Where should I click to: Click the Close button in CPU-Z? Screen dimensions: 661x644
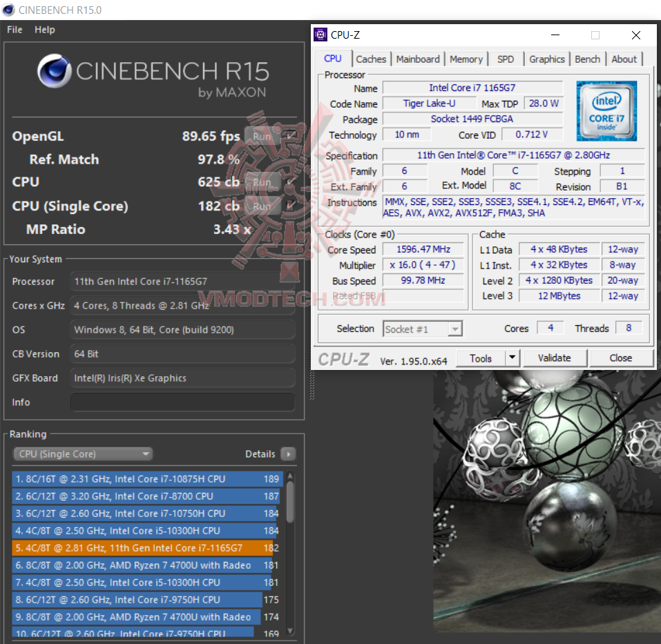620,358
